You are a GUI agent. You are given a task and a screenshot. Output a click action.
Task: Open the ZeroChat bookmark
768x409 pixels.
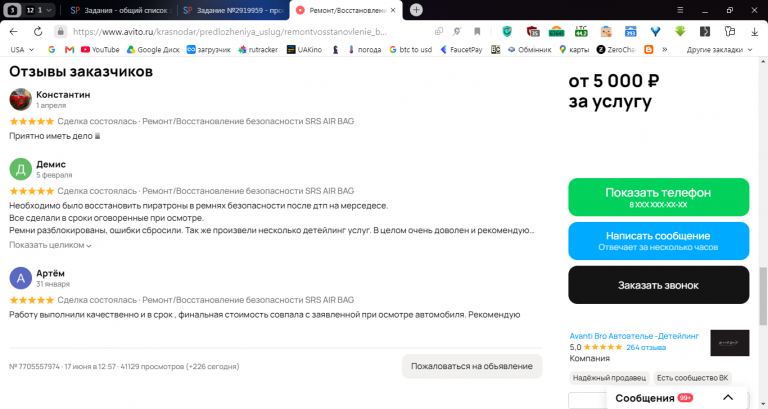(x=616, y=49)
